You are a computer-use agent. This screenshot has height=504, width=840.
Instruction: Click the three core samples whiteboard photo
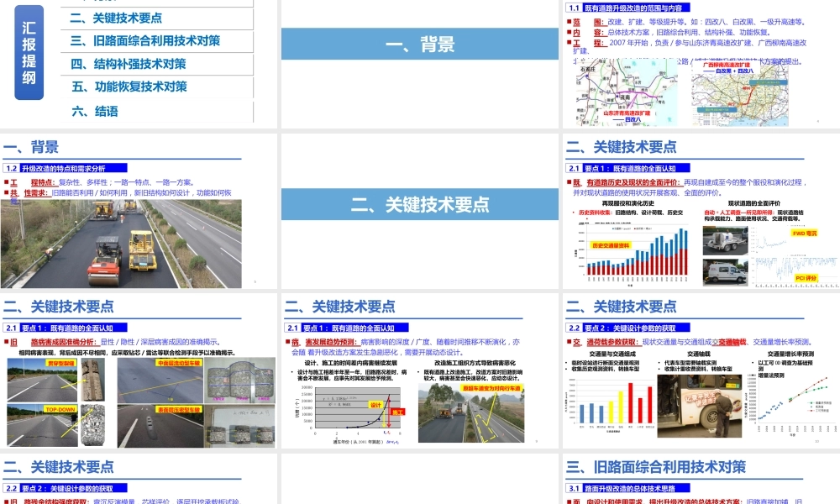[239, 427]
